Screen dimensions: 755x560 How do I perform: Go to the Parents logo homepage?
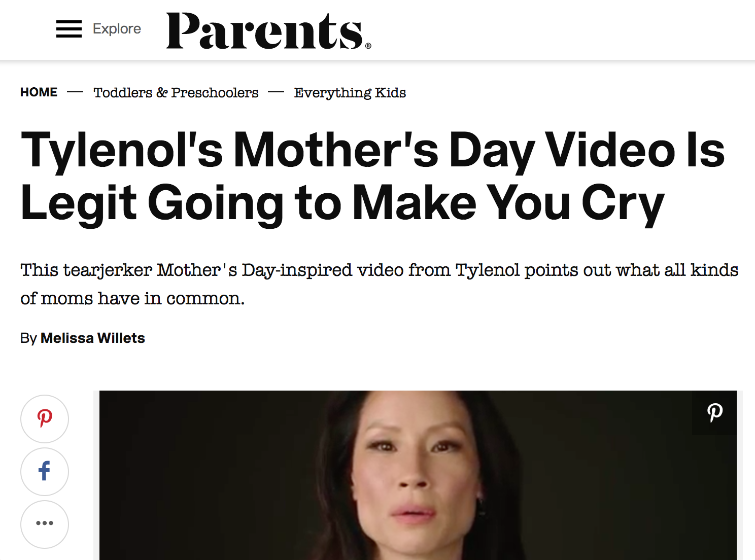(x=265, y=31)
